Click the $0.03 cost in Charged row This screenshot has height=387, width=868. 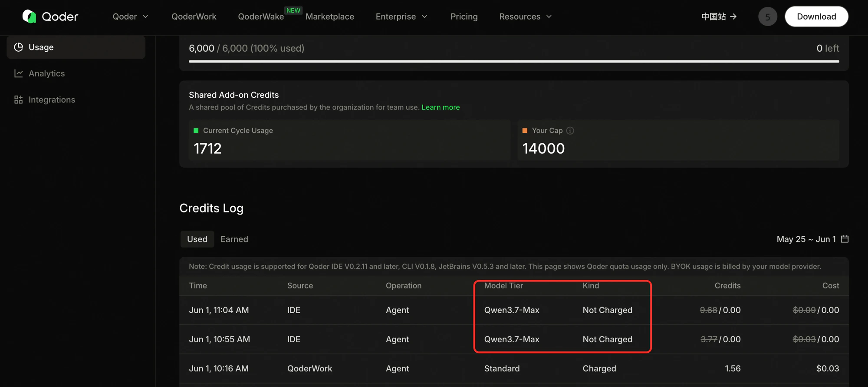tap(828, 368)
